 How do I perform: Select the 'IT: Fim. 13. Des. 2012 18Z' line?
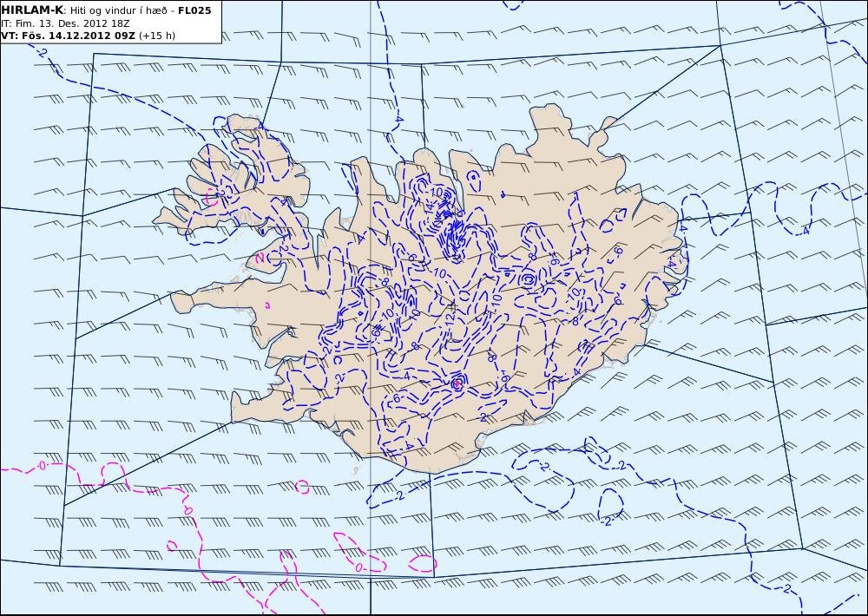(65, 23)
